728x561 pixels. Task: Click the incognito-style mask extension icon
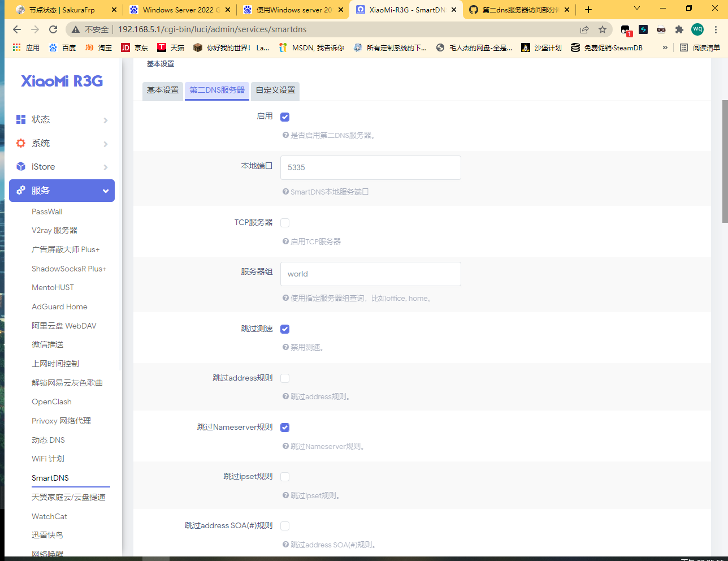pos(661,29)
